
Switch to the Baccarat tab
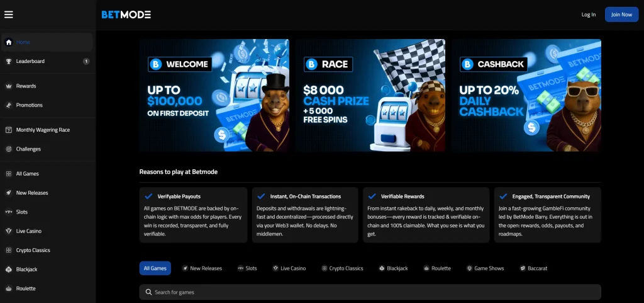coord(533,268)
